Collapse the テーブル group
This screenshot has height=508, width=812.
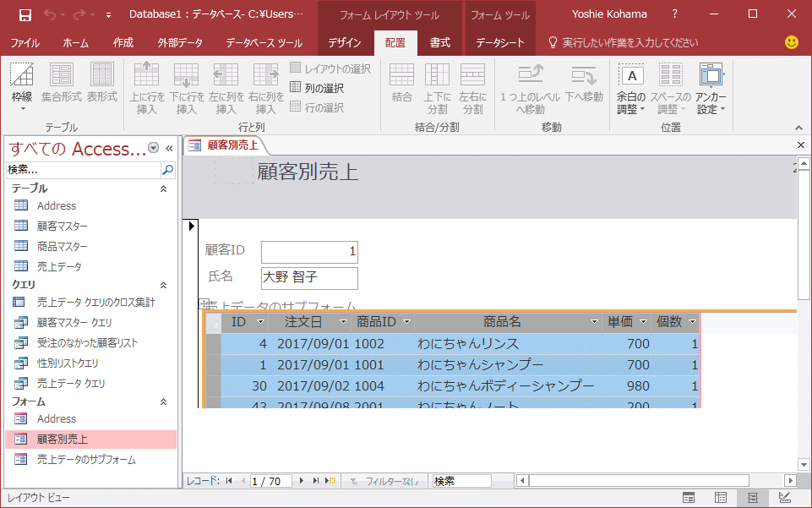coord(163,189)
